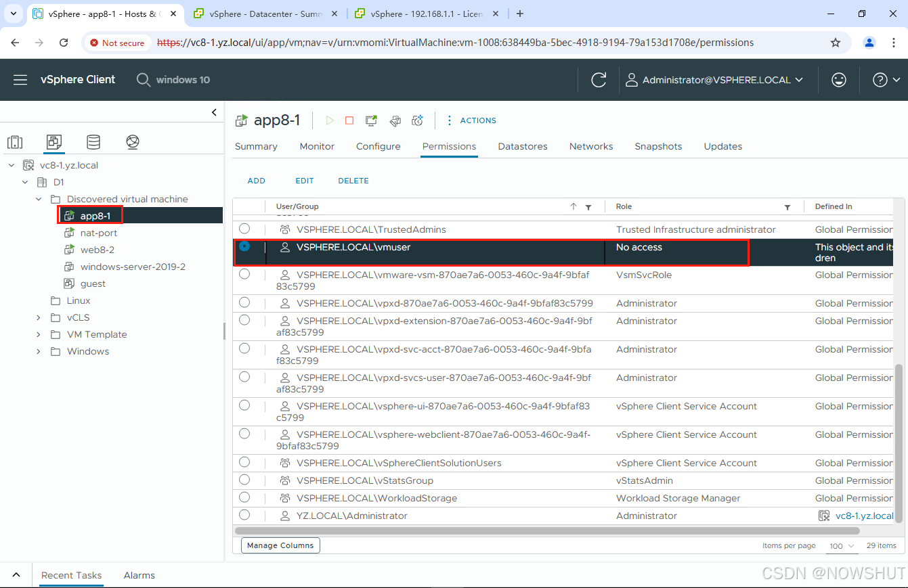
Task: Switch to vSphere - Datacenter browser tab
Action: [x=264, y=14]
